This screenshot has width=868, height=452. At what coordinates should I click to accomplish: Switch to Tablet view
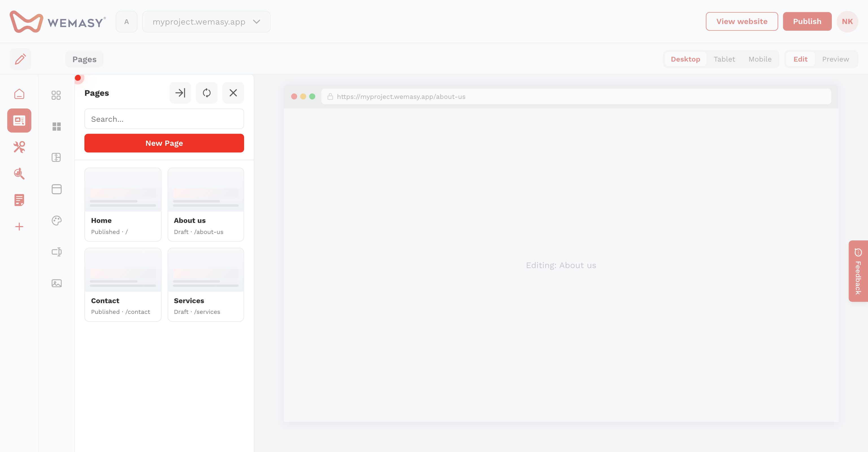(x=724, y=59)
